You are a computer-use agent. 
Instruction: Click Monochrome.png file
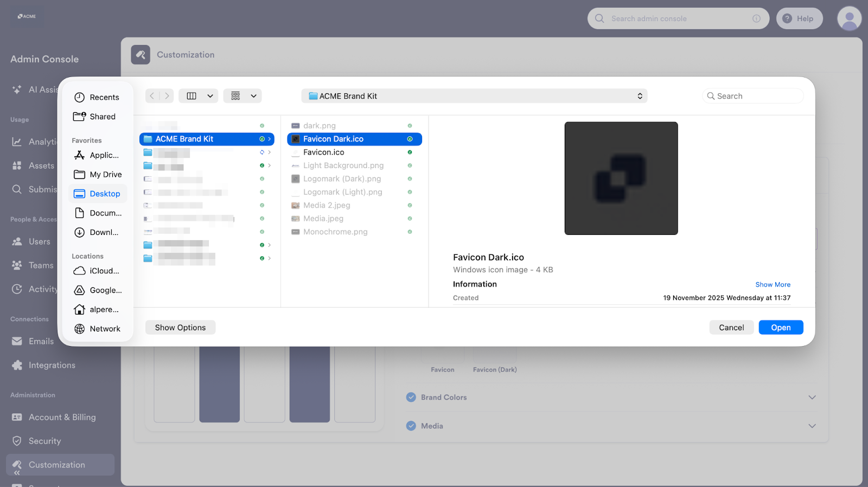(354, 232)
